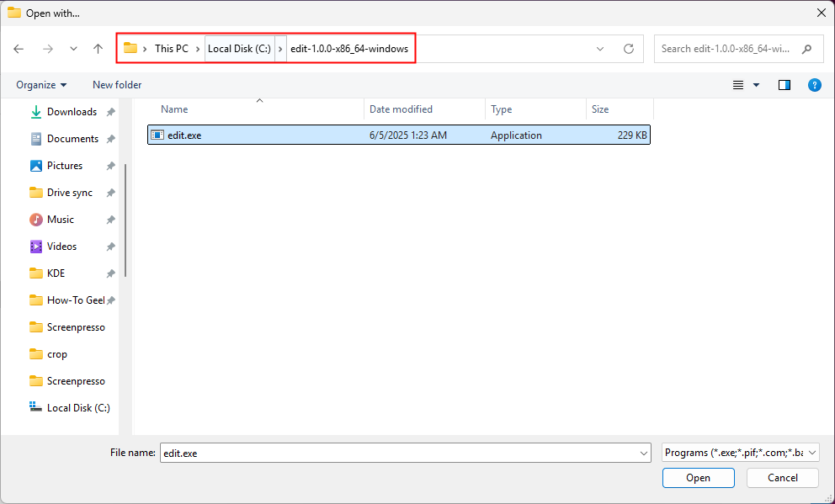Viewport: 835px width, 504px height.
Task: Click the Pictures icon in sidebar
Action: (35, 166)
